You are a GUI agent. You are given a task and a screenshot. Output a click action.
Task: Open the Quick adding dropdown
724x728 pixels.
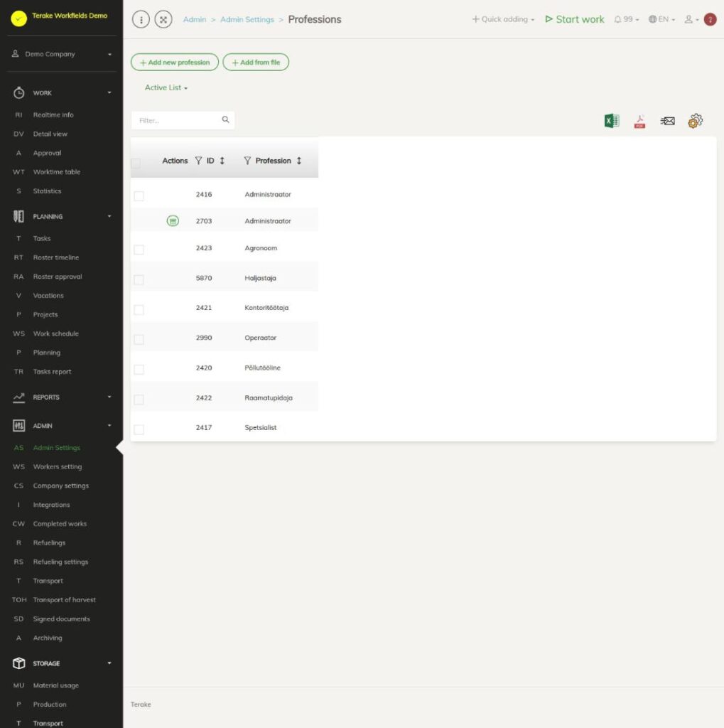tap(503, 19)
